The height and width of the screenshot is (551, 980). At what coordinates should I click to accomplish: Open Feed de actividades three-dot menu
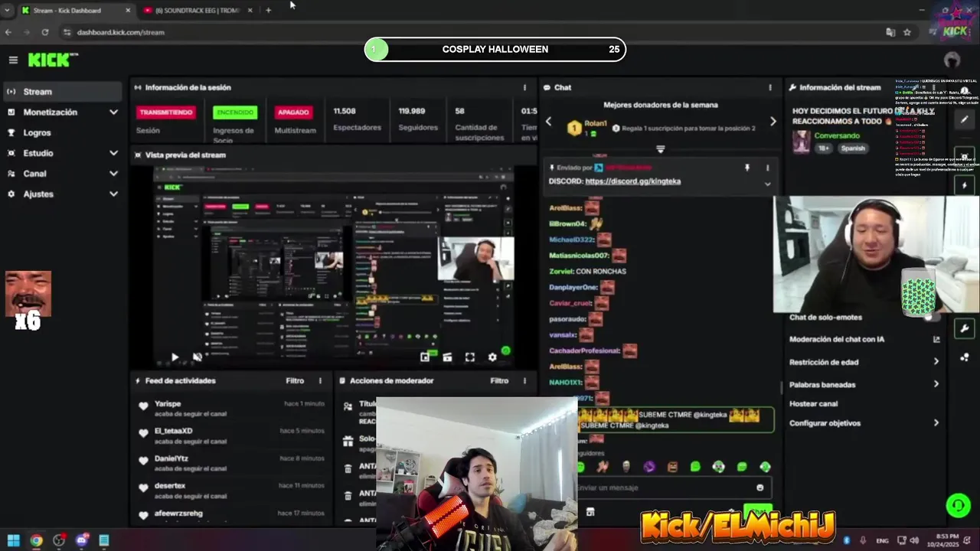[320, 380]
